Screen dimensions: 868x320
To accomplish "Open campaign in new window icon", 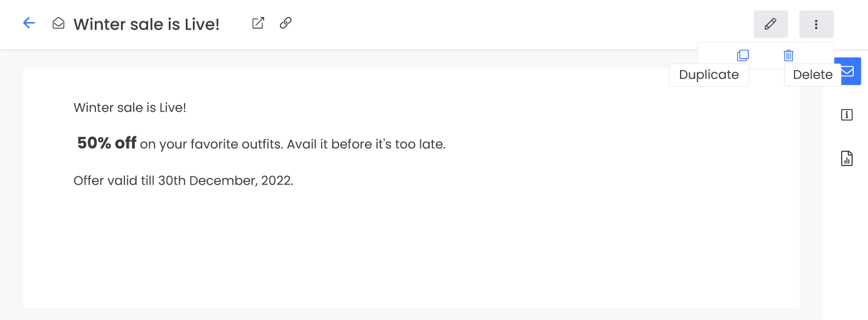I will (x=258, y=23).
